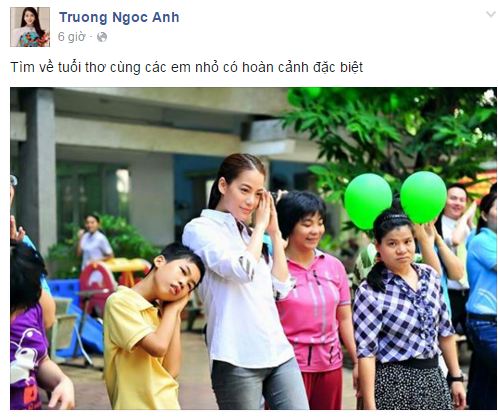Click the smiling man behind the balloons

click(455, 233)
